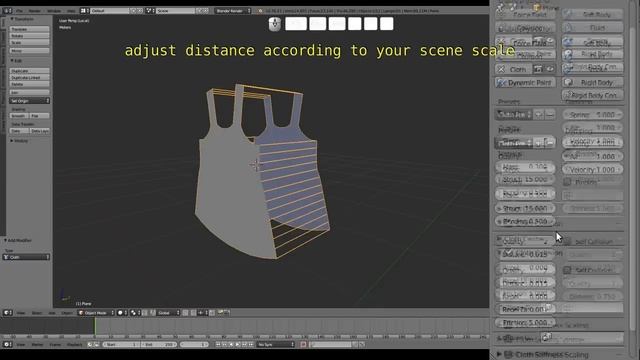Click the current frame number field

[195, 345]
